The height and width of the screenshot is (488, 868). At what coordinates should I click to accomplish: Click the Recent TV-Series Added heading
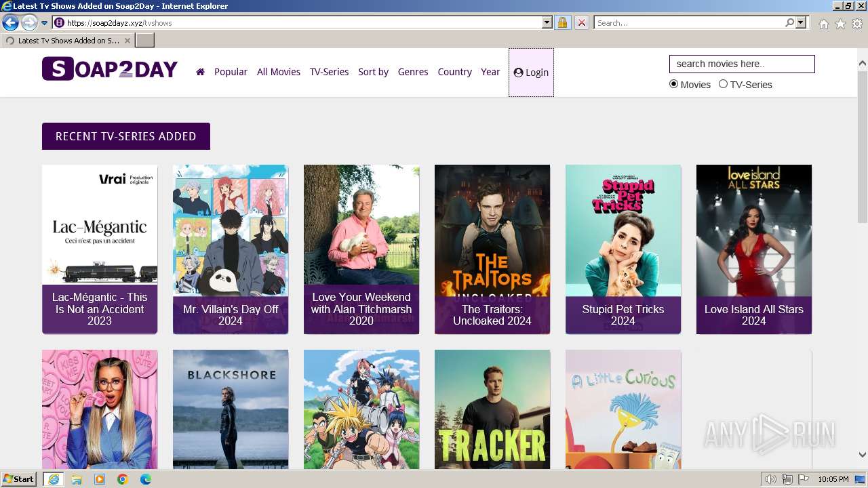point(126,136)
